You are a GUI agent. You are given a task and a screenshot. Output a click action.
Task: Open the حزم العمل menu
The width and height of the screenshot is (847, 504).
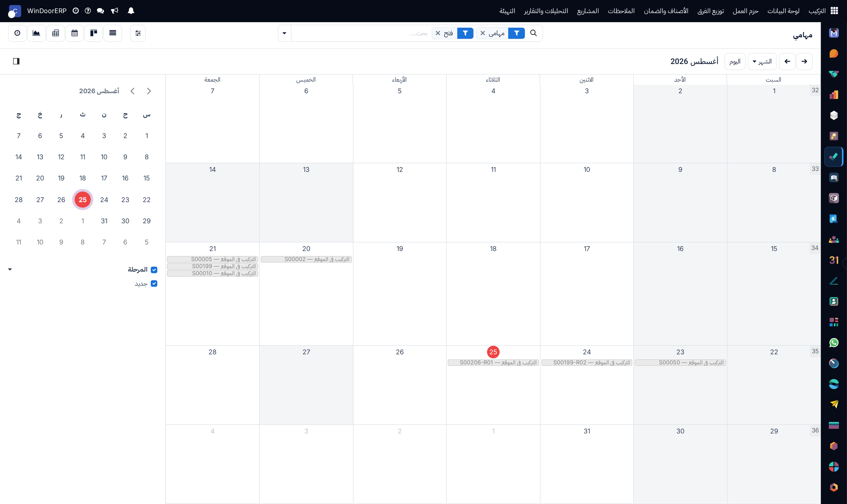(745, 11)
